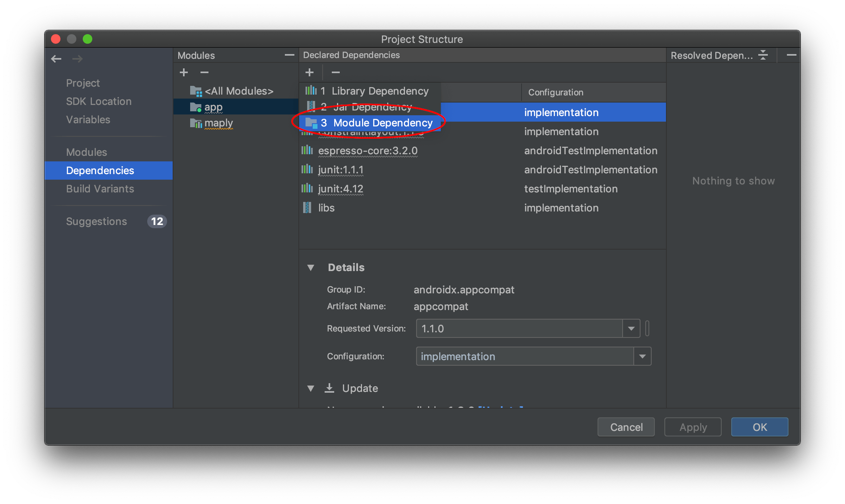Viewport: 845px width, 504px height.
Task: Add a new module with plus icon
Action: tap(184, 72)
